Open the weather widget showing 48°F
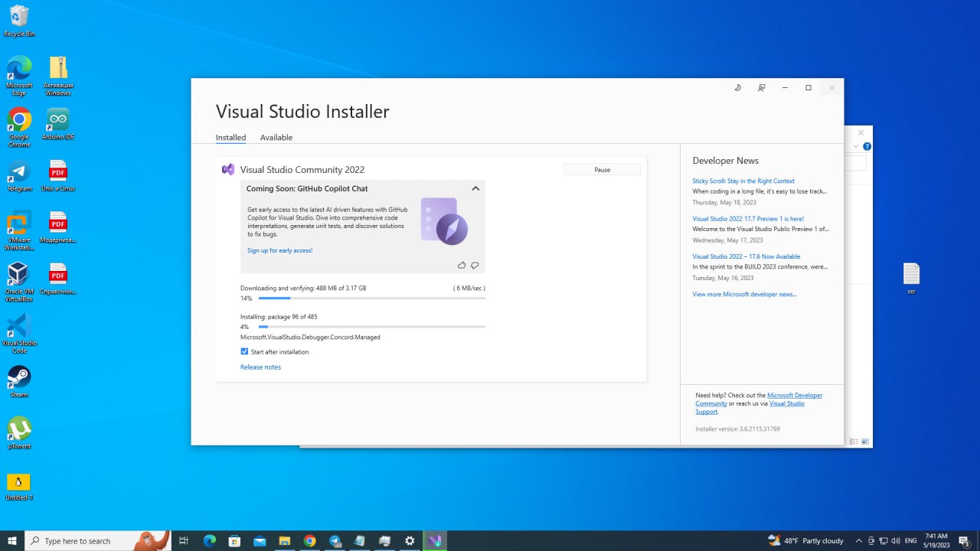The image size is (980, 551). pyautogui.click(x=805, y=541)
